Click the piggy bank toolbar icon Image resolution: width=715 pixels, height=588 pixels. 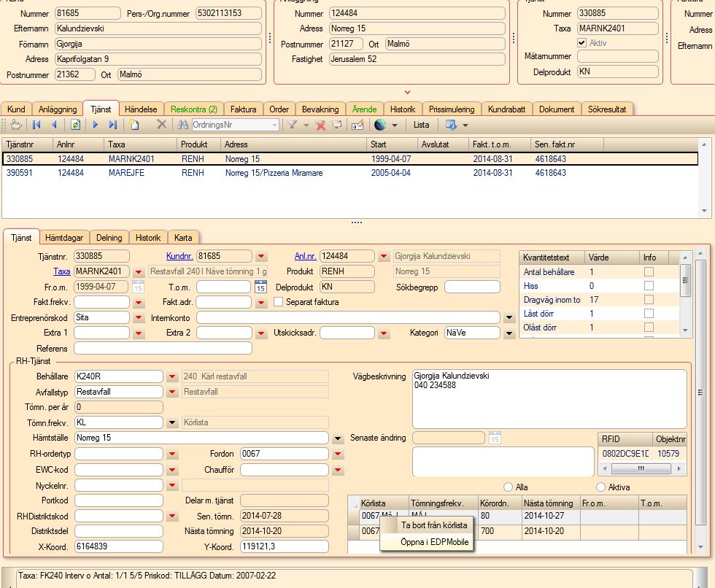pyautogui.click(x=16, y=125)
